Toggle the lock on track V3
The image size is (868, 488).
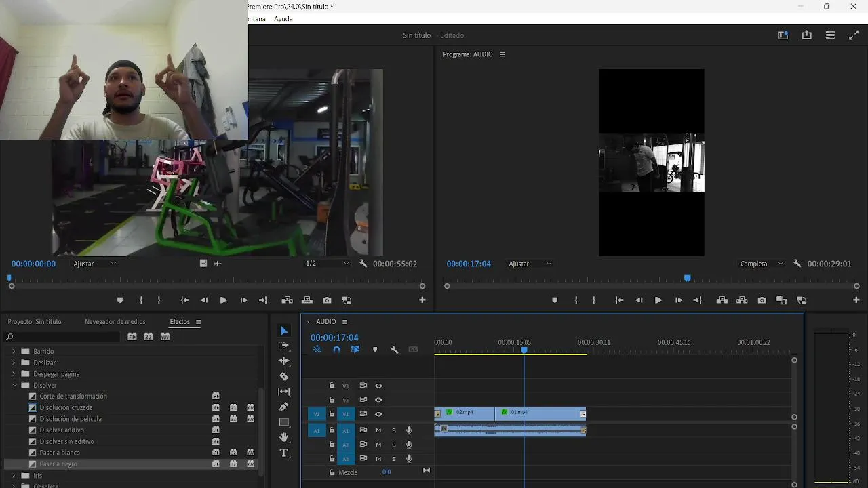pyautogui.click(x=332, y=386)
